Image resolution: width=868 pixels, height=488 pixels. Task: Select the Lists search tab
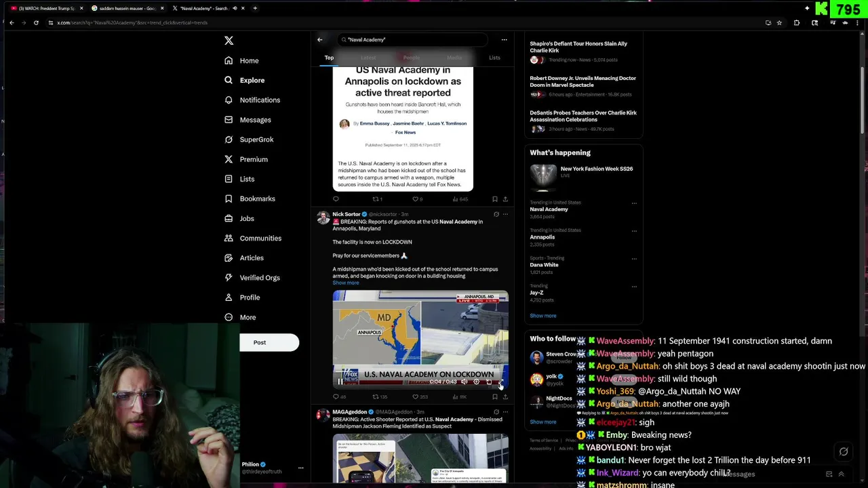click(494, 58)
